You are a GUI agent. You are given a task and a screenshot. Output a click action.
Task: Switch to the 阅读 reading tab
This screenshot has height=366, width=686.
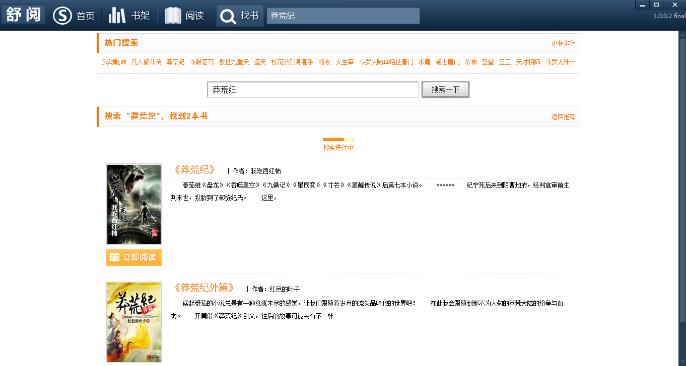click(x=184, y=16)
